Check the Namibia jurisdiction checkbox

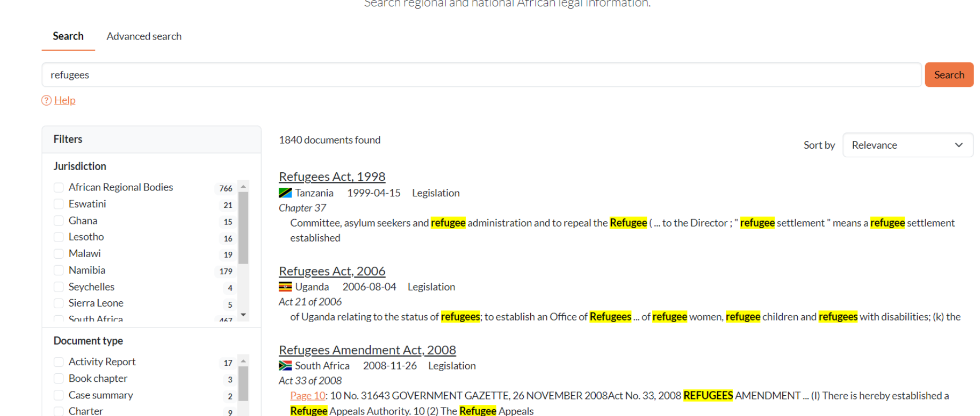59,270
